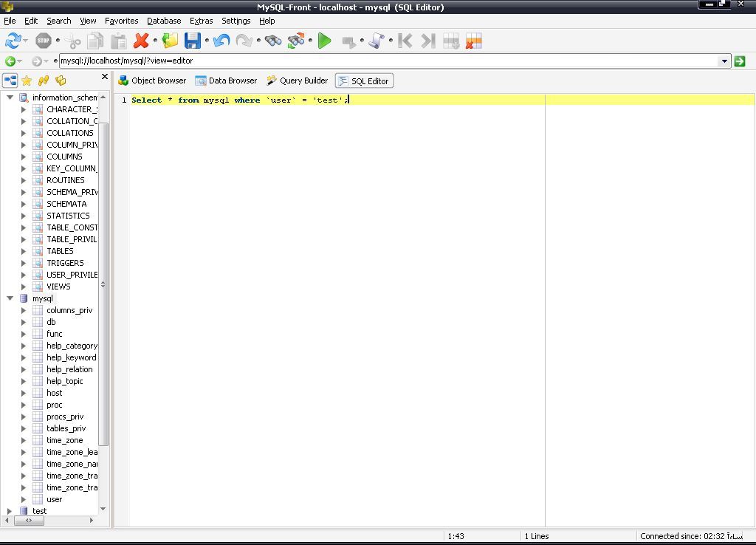
Task: Click the Object Browser button
Action: [157, 80]
